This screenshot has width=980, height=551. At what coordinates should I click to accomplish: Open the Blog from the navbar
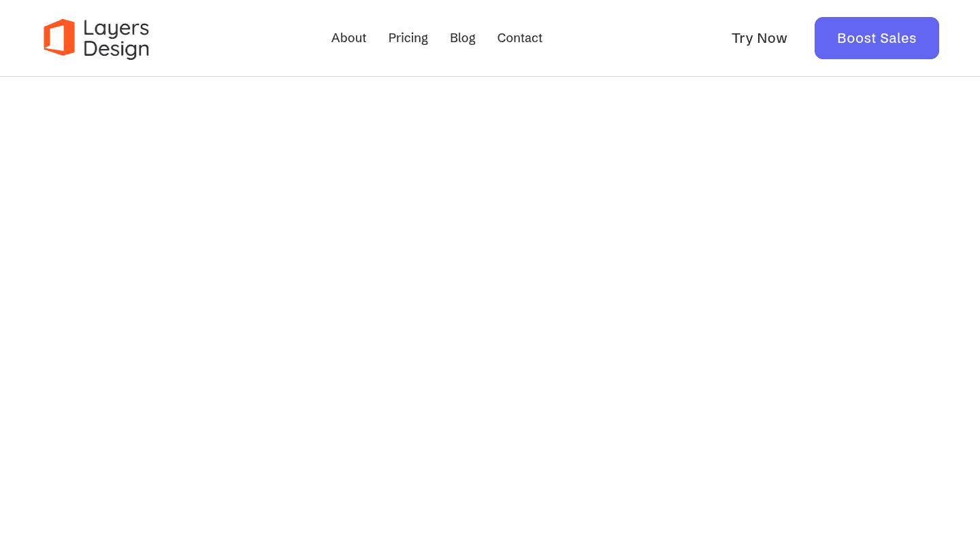462,38
